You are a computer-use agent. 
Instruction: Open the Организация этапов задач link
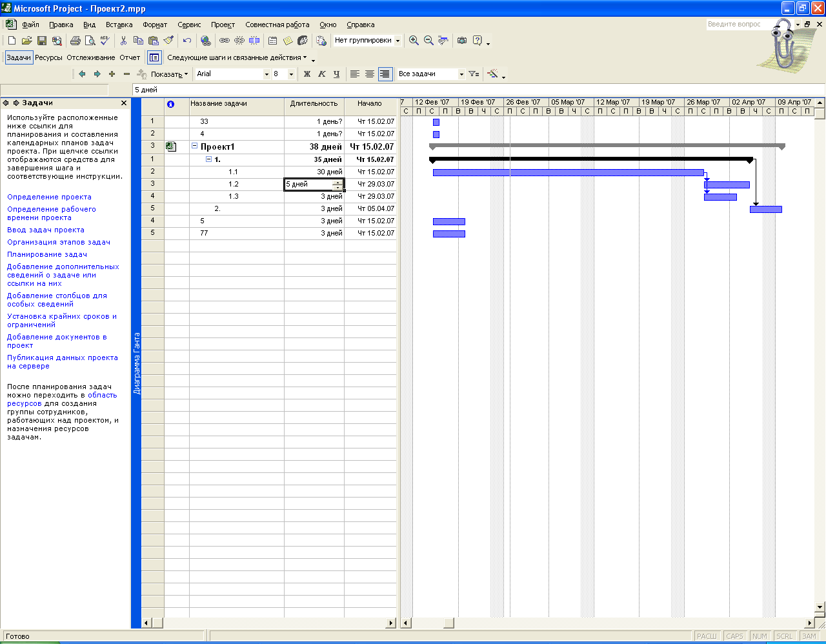[59, 242]
